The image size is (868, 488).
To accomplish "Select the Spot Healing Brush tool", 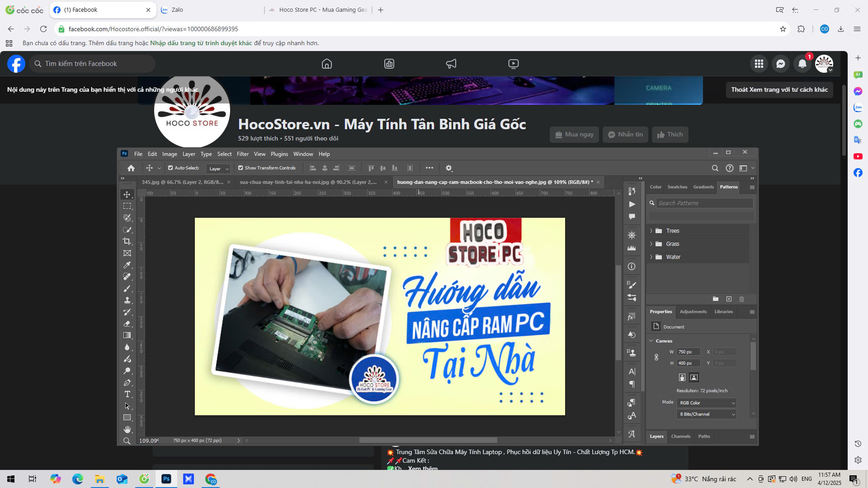I will [x=127, y=277].
